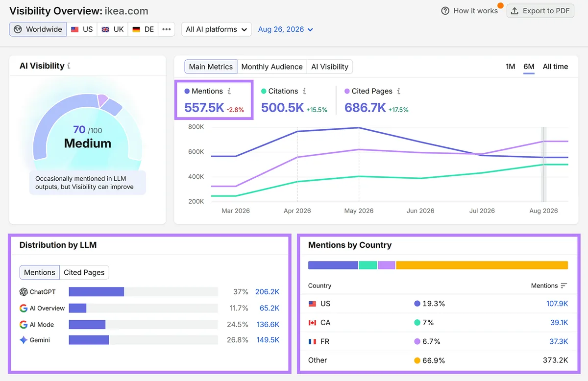Viewport: 588px width, 381px height.
Task: Open the How it works link
Action: pyautogui.click(x=469, y=11)
